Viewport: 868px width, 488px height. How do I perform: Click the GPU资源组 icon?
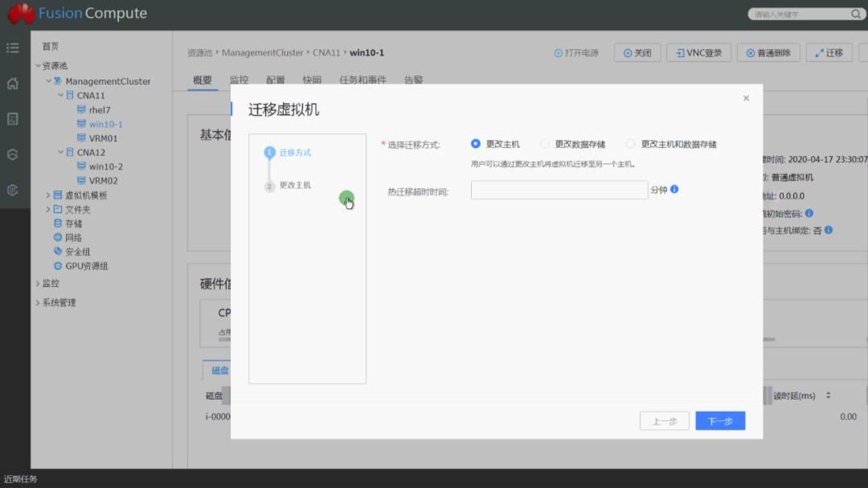58,266
